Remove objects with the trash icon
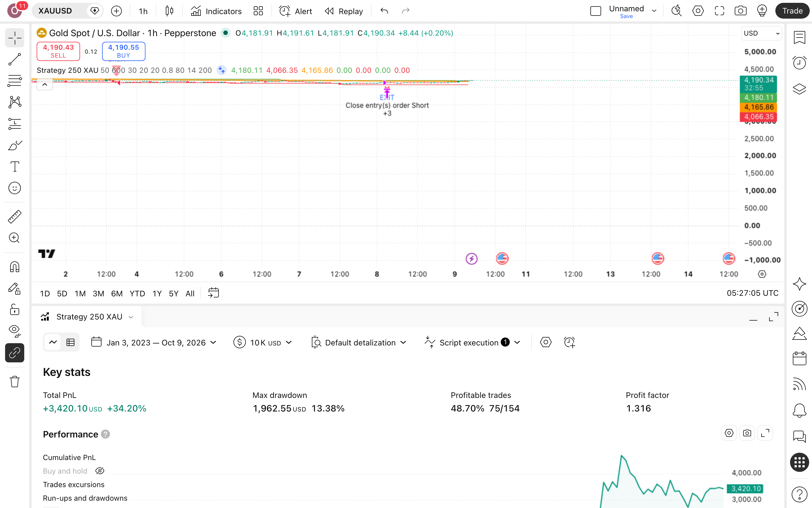 point(14,381)
